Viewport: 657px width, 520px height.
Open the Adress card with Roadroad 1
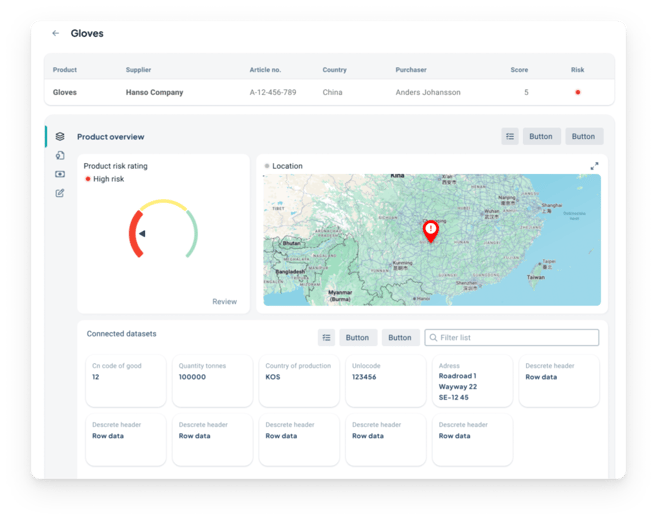click(472, 380)
